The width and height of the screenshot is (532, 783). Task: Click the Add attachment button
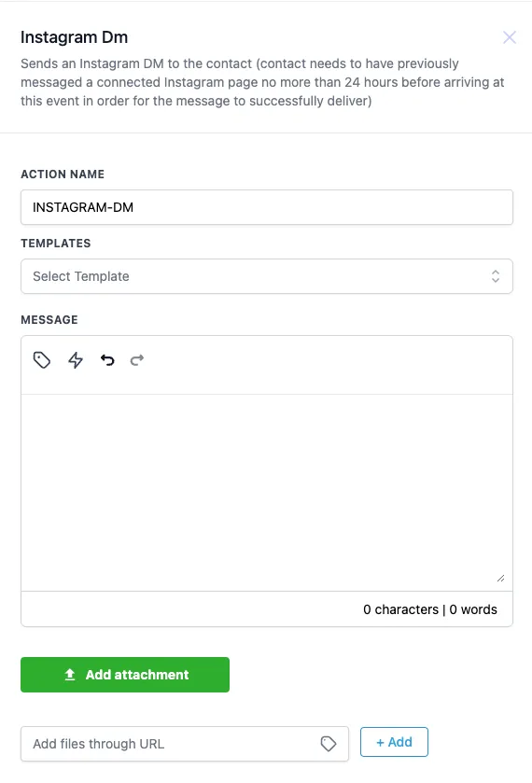[125, 675]
